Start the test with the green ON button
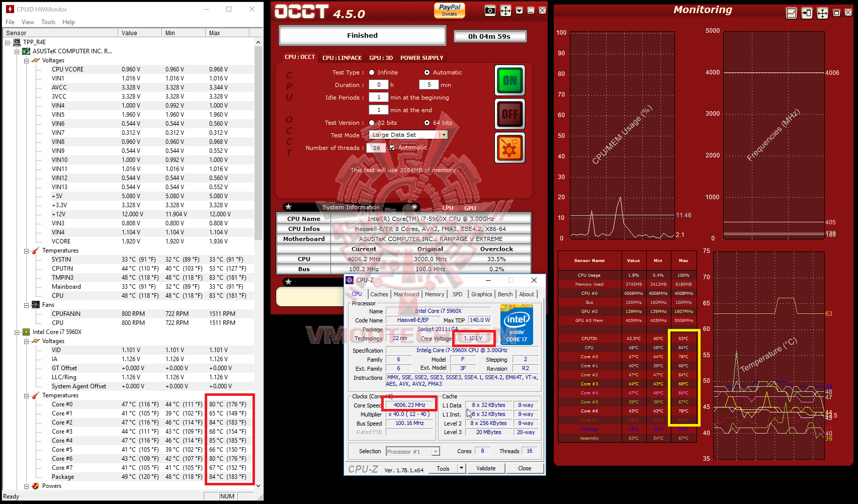This screenshot has width=858, height=504. click(510, 80)
